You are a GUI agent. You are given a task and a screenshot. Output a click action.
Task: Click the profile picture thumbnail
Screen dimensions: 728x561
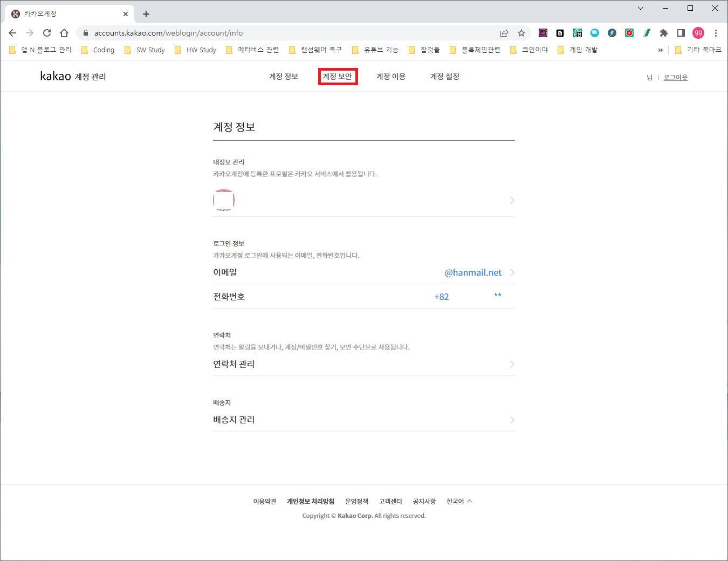[x=224, y=200]
